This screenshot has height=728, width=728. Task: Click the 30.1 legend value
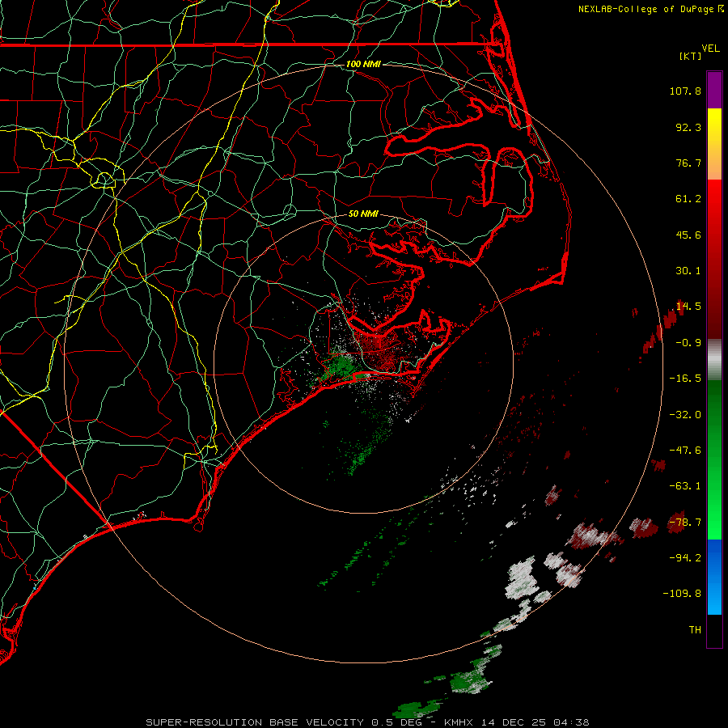688,271
